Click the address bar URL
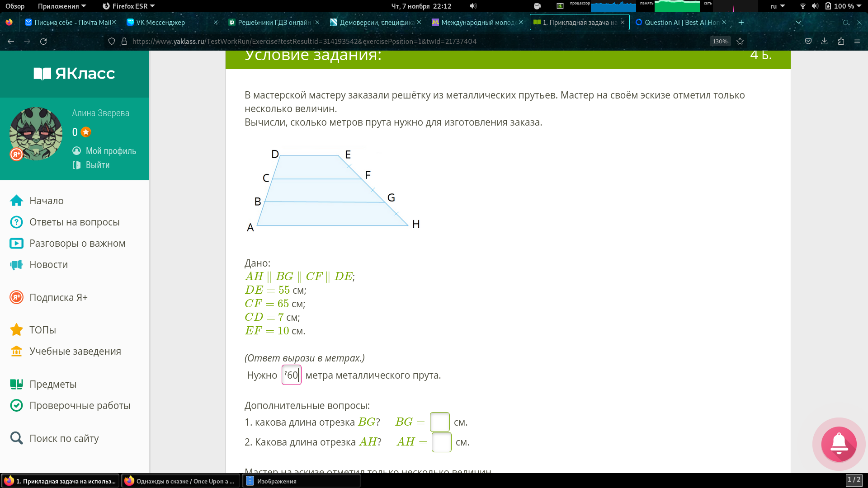Screen dimensions: 868x488 click(304, 41)
